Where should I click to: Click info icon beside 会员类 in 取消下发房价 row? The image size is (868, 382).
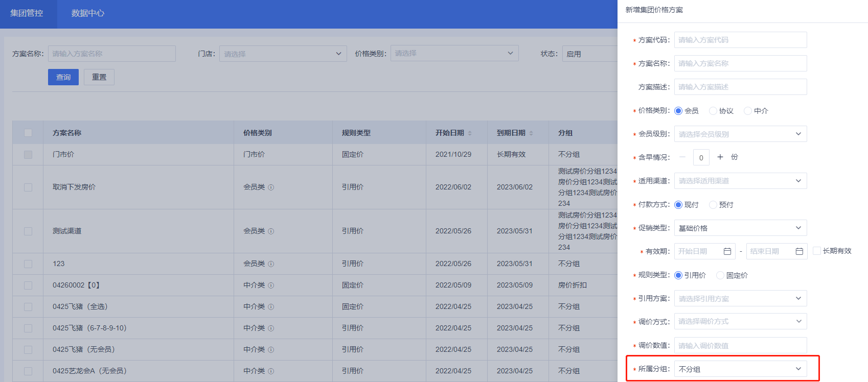(x=271, y=187)
